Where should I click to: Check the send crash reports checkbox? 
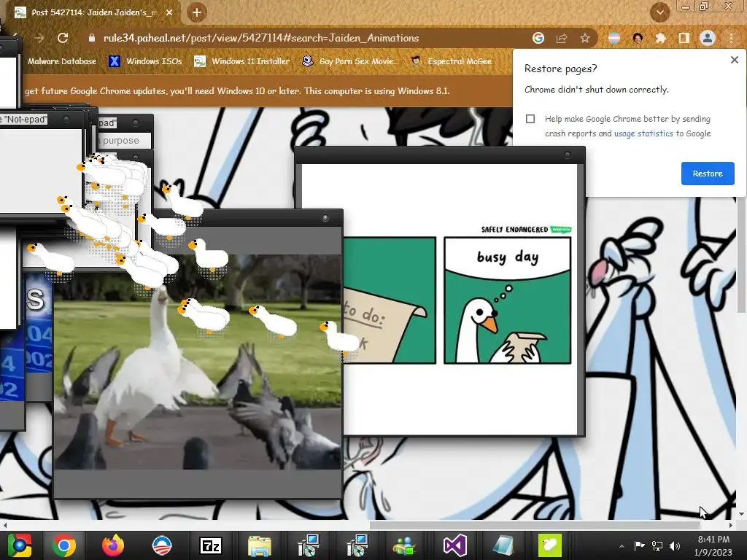pyautogui.click(x=530, y=119)
